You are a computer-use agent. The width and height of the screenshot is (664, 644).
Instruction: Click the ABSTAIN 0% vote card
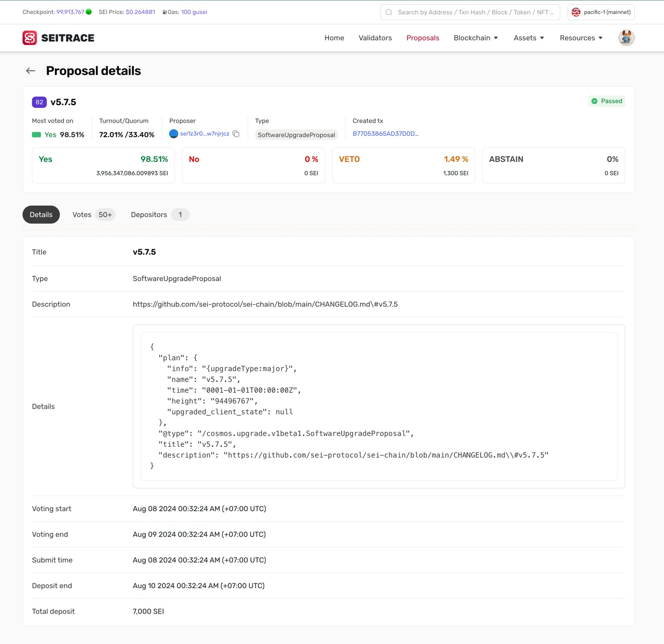tap(554, 165)
